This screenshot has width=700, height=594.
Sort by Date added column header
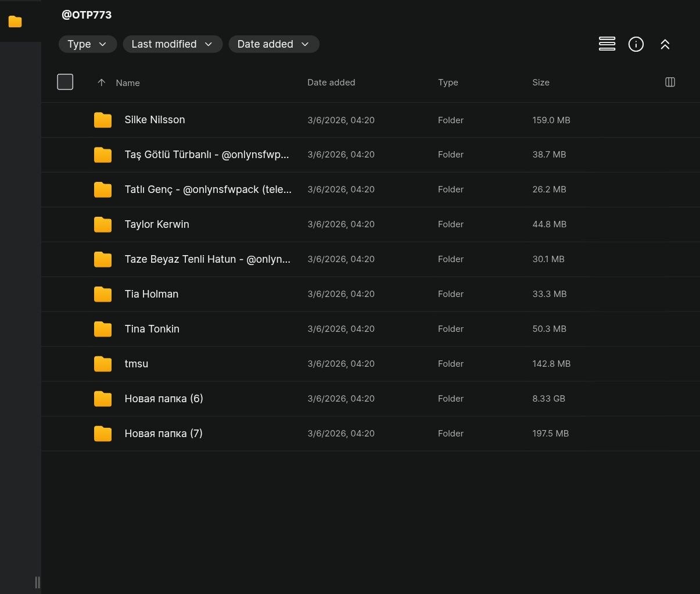coord(331,83)
